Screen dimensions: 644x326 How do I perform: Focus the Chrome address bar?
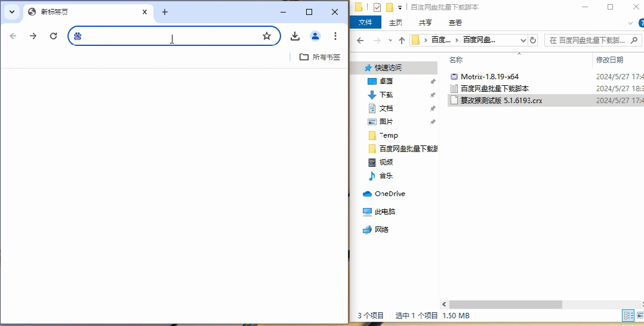tap(174, 36)
